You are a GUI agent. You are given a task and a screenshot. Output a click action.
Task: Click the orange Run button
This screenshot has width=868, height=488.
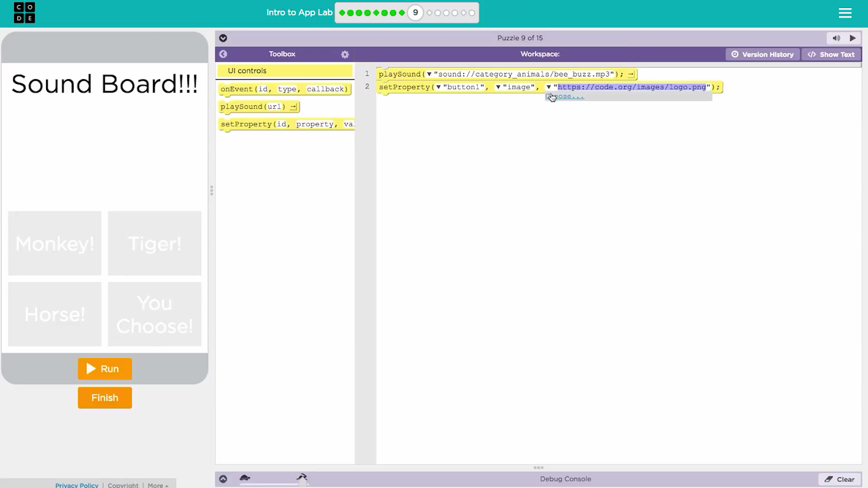coord(105,369)
